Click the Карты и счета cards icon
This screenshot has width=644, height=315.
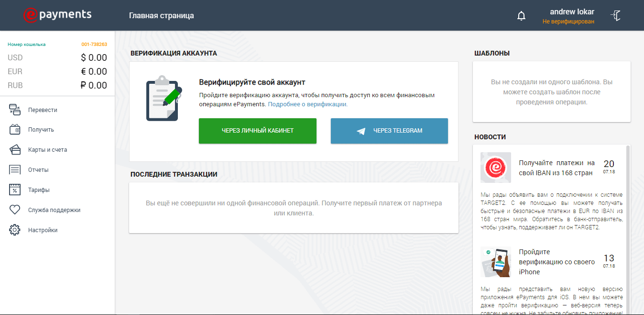pyautogui.click(x=15, y=150)
